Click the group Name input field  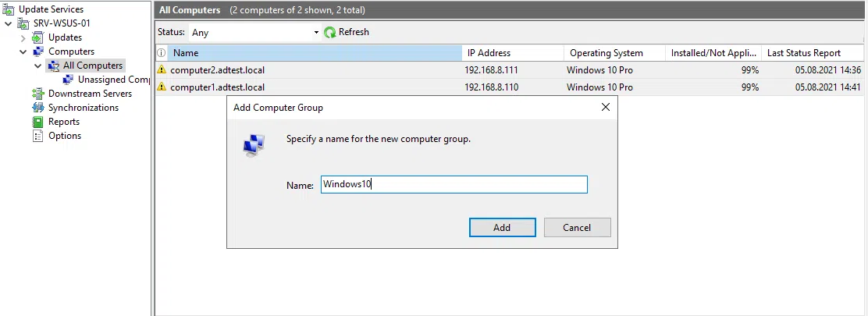(x=453, y=185)
